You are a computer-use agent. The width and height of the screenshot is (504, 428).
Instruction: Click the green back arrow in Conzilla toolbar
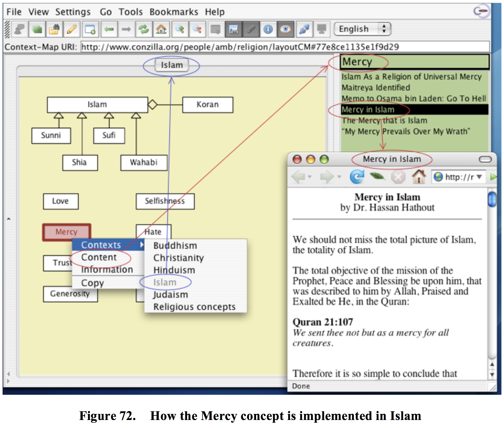click(109, 29)
